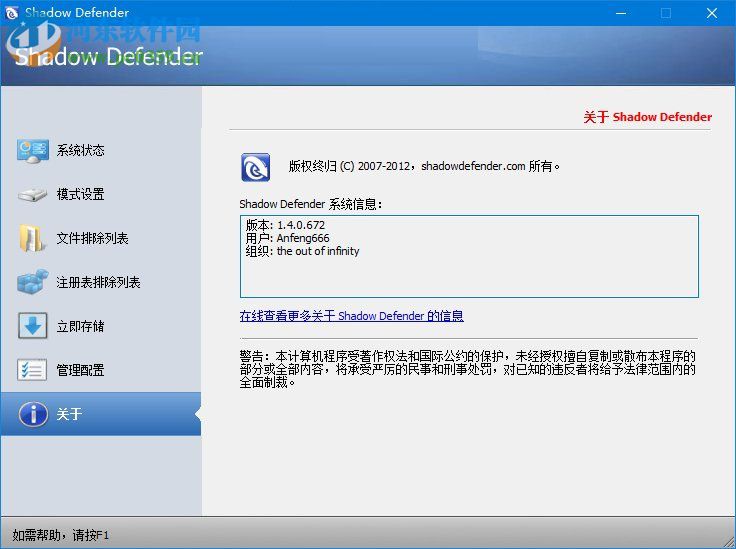Click the Shadow Defender logo in about panel
The image size is (736, 549).
(x=255, y=167)
